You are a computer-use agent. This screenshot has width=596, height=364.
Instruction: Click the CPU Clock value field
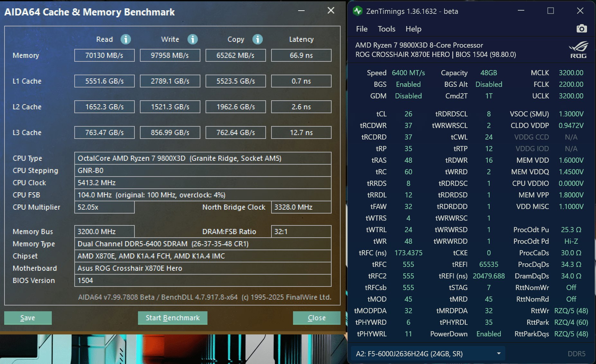point(203,183)
